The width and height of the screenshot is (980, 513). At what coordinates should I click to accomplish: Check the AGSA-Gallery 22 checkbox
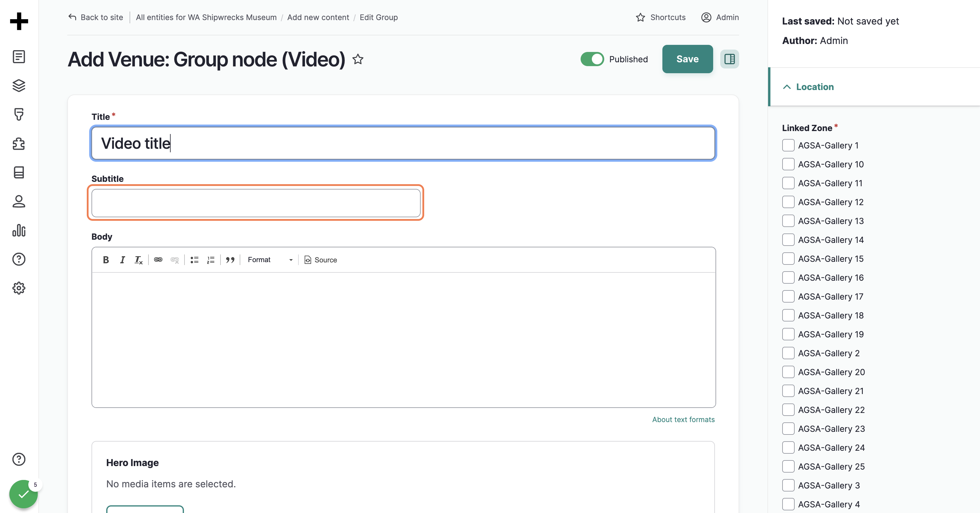(788, 410)
